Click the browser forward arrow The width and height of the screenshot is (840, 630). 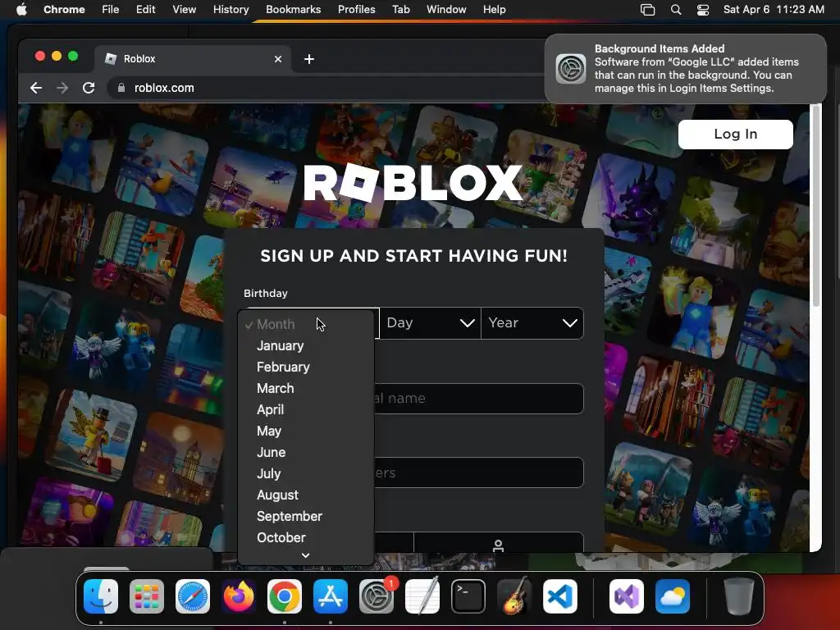pyautogui.click(x=62, y=88)
